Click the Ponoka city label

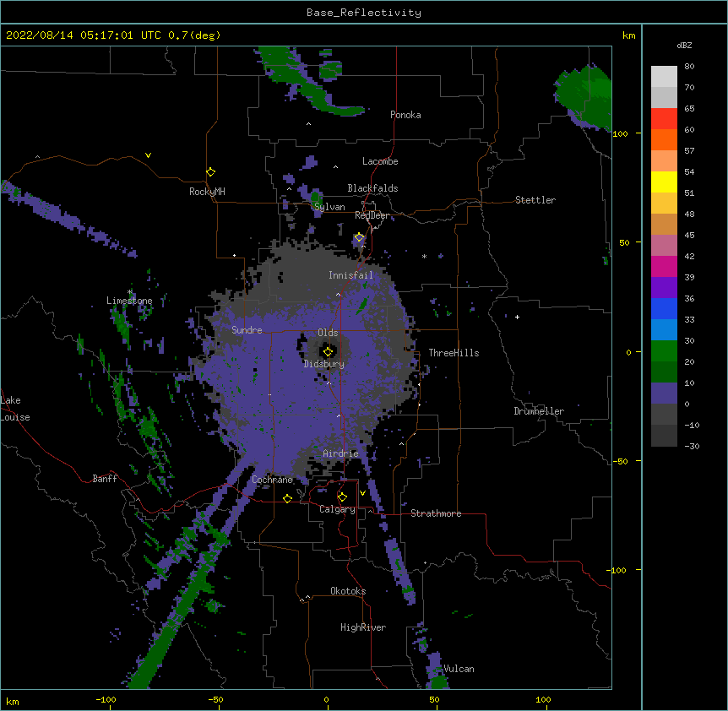point(405,115)
